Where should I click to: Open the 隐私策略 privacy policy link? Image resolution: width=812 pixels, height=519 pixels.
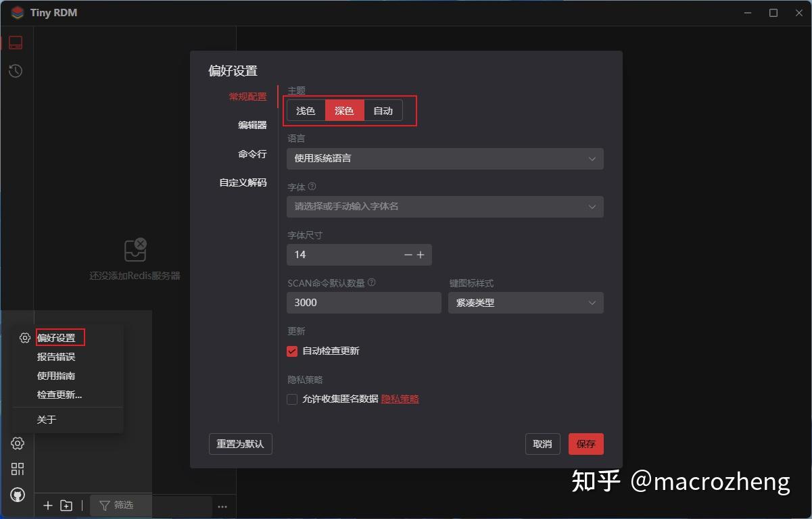400,399
